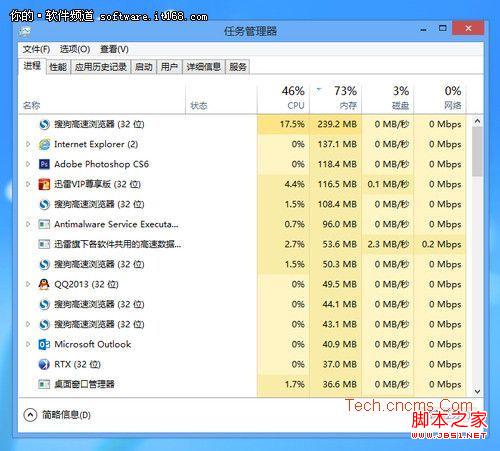Sort by the 46% CPU column header
Screen dimensions: 500x451
point(283,98)
